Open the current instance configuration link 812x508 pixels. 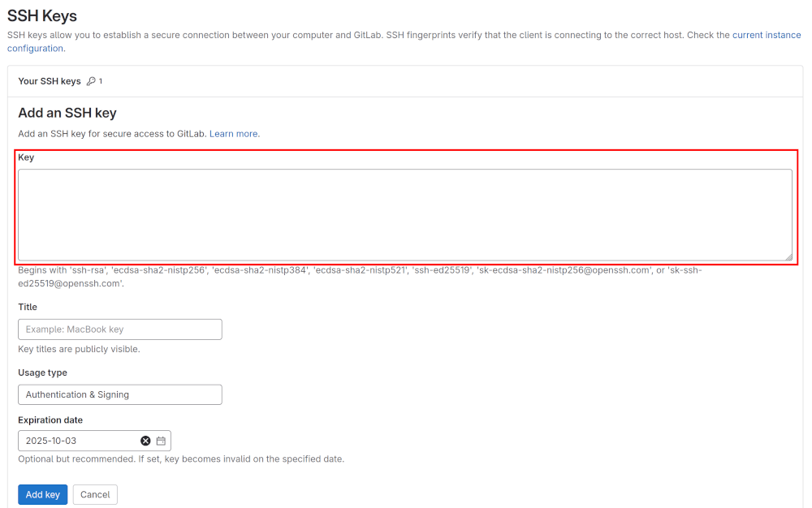767,35
